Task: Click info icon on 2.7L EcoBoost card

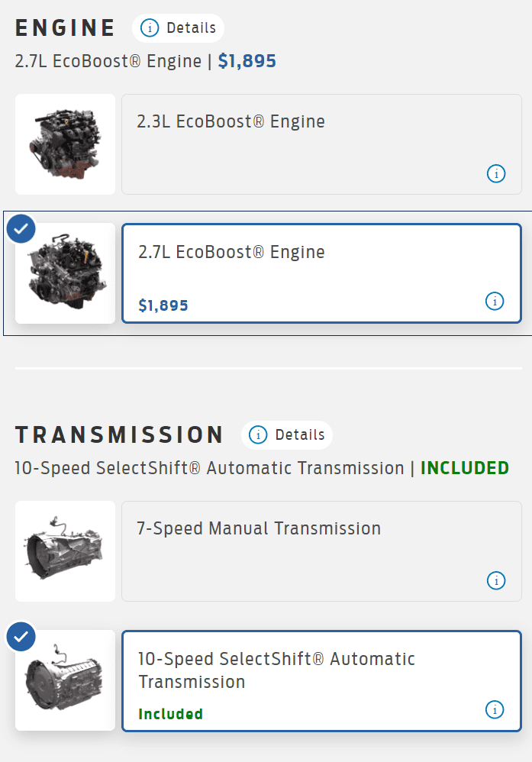Action: pyautogui.click(x=495, y=302)
